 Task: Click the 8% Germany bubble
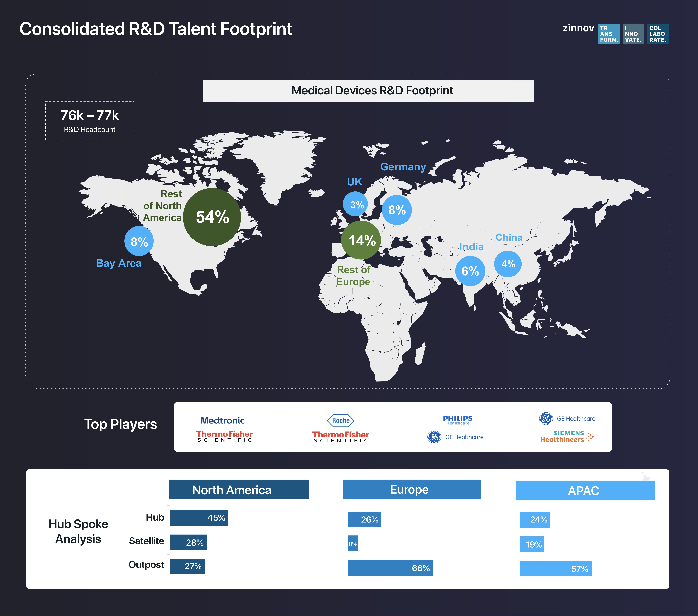point(397,210)
